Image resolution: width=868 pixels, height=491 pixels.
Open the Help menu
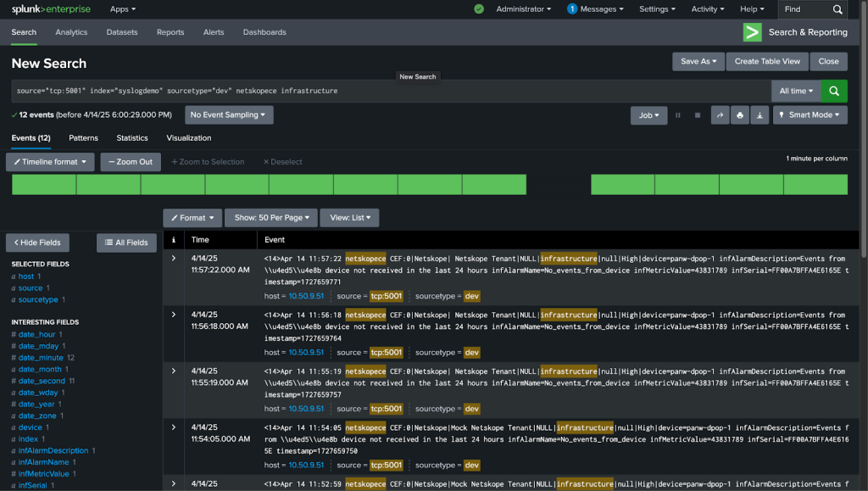coord(752,8)
